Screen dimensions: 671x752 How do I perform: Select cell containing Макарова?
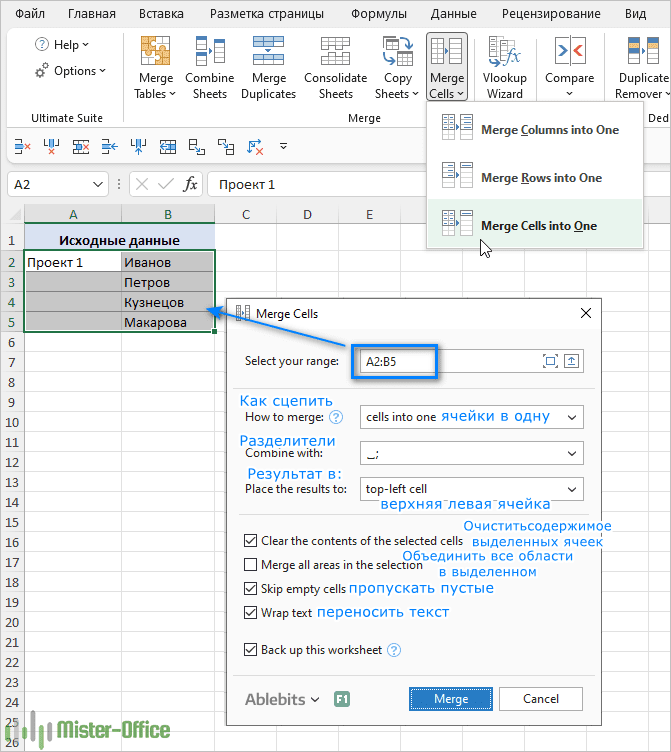[x=168, y=322]
